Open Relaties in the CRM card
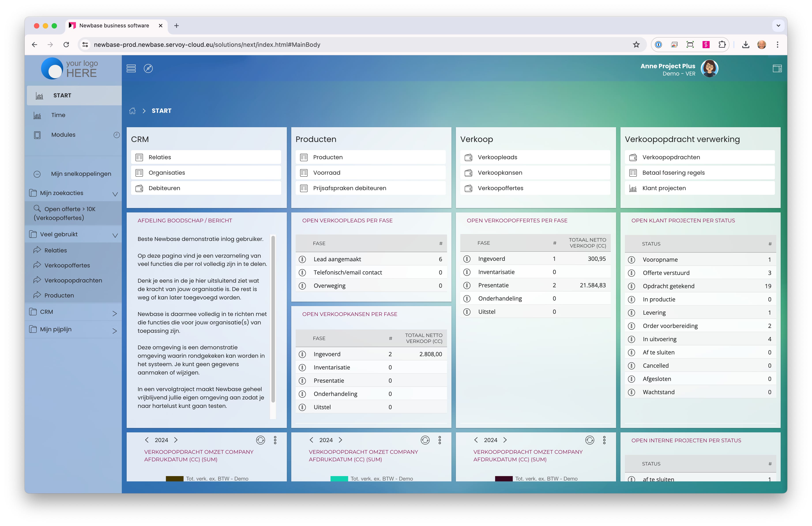 click(x=160, y=157)
